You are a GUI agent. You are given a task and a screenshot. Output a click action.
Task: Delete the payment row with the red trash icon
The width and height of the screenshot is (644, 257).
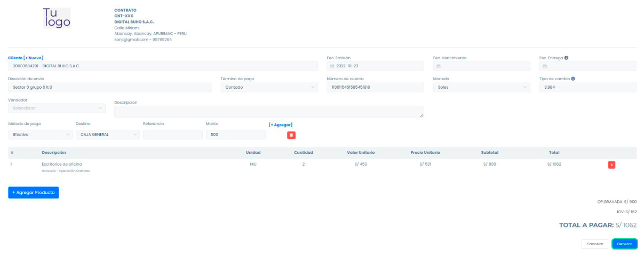tap(291, 135)
